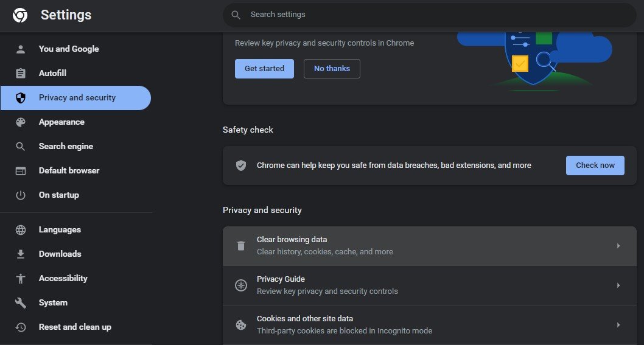Go to the Appearance settings
Image resolution: width=644 pixels, height=345 pixels.
(x=75, y=122)
